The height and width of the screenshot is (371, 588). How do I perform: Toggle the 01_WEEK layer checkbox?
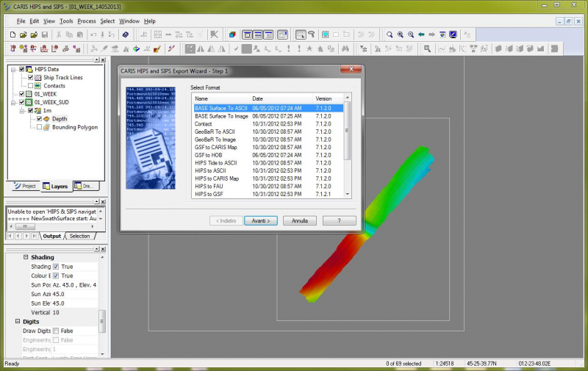(22, 94)
